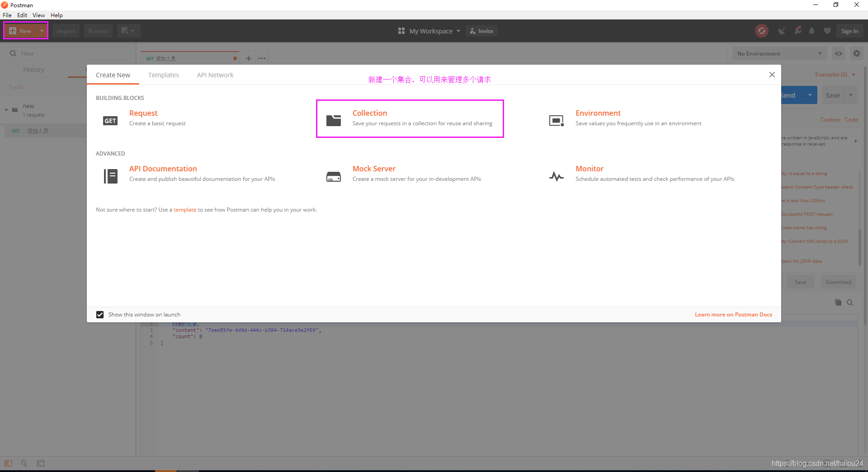Click the New button in the toolbar
Screen dimensions: 868x472
point(20,31)
